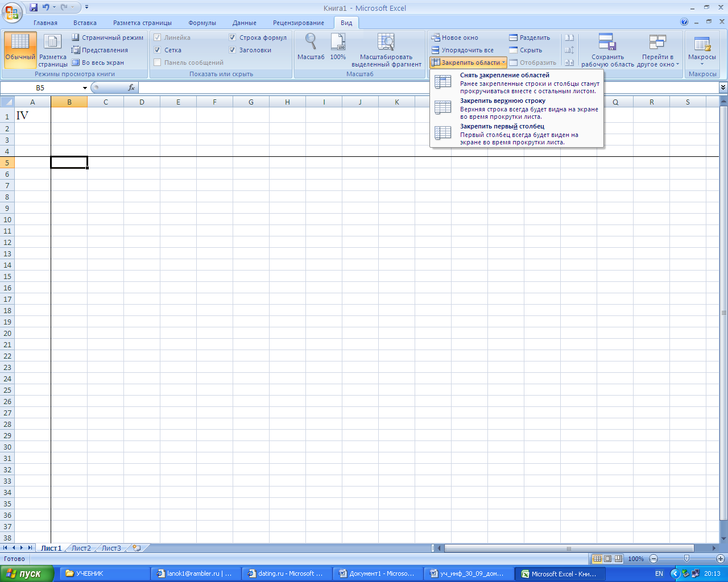728x582 pixels.
Task: Undo last action in quick access toolbar
Action: click(46, 8)
